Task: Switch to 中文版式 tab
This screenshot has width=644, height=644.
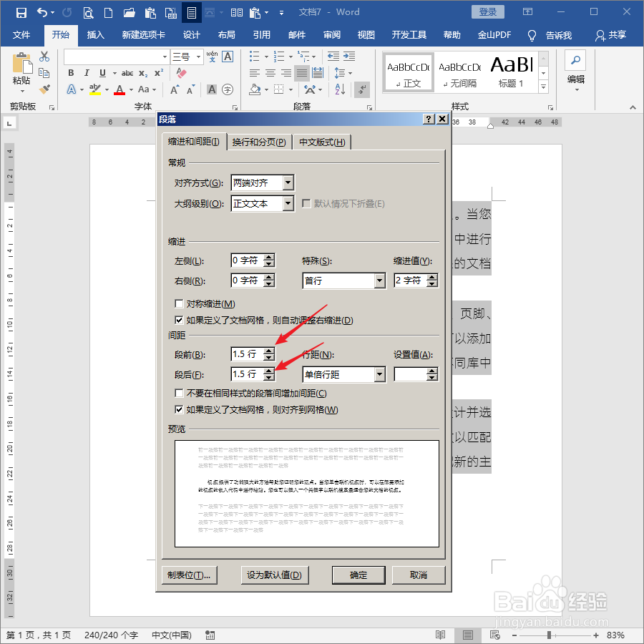Action: click(x=322, y=142)
